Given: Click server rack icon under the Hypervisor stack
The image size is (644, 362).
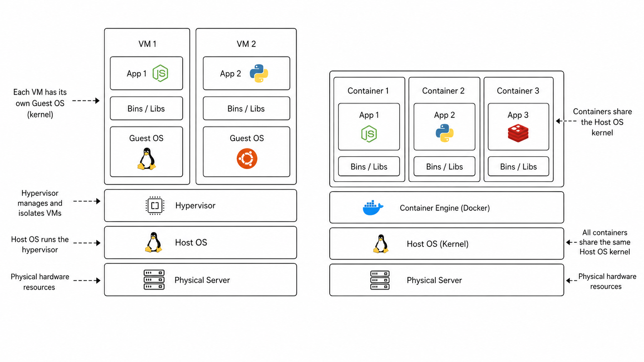Looking at the screenshot, I should point(154,280).
